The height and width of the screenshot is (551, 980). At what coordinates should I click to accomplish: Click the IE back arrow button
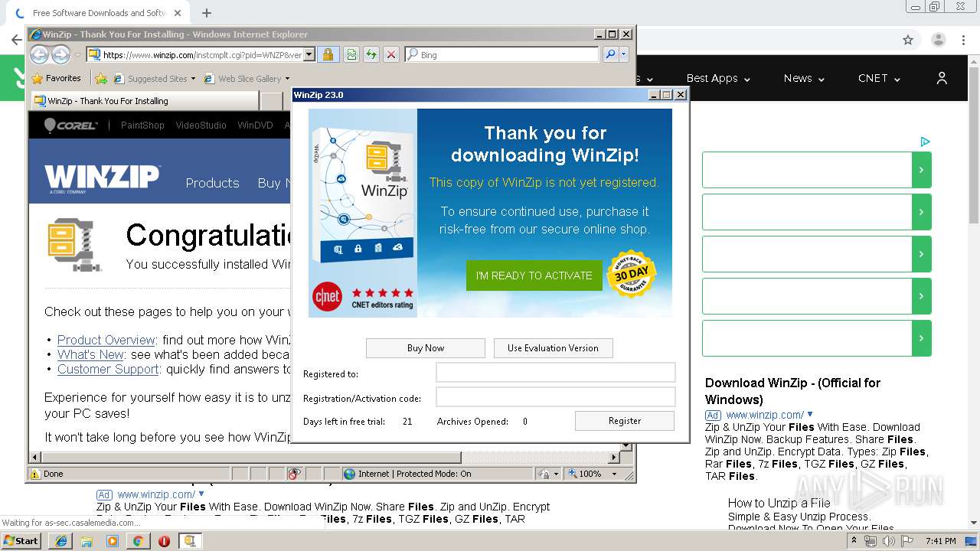[39, 54]
